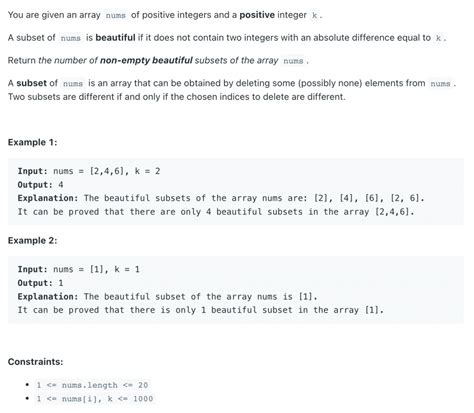Screen dimensions: 474x413
Task: Click the inline code 'k' in first sentence
Action: pos(314,15)
